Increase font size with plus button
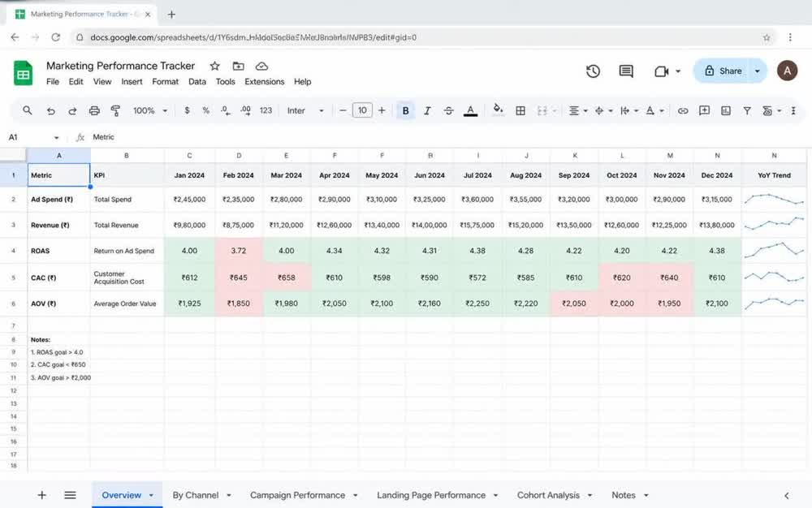Image resolution: width=812 pixels, height=508 pixels. [x=382, y=110]
